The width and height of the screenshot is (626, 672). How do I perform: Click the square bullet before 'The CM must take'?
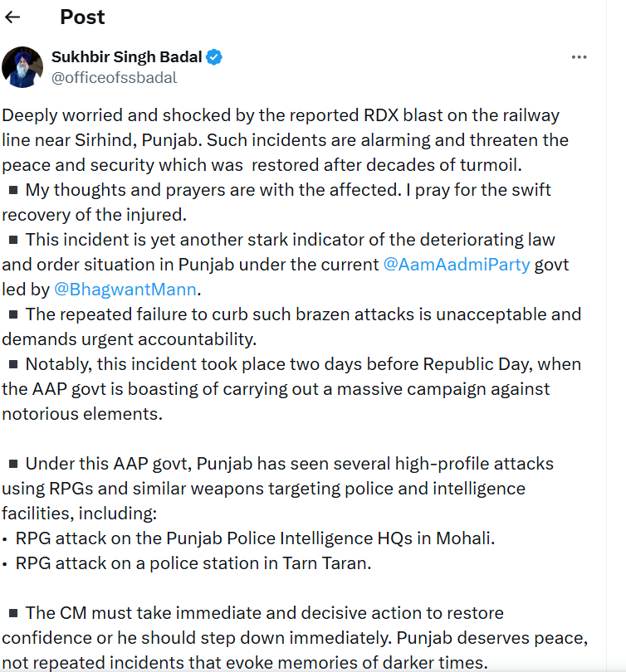pyautogui.click(x=13, y=613)
